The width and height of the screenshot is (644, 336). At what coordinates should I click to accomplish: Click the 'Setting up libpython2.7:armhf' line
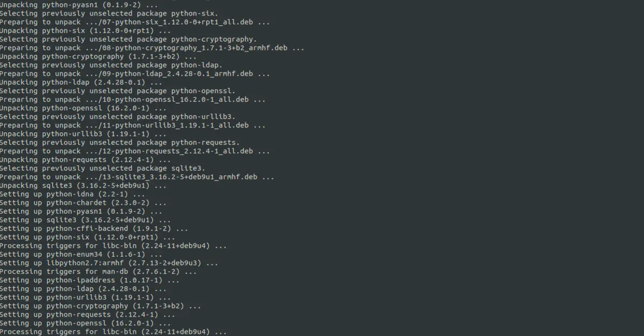109,262
